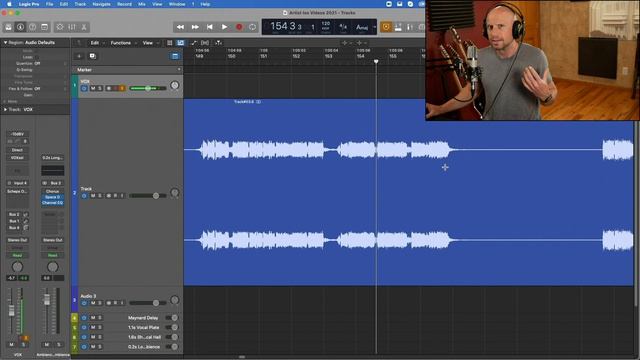Toggle the VOX track power button
This screenshot has width=640, height=360.
click(84, 88)
